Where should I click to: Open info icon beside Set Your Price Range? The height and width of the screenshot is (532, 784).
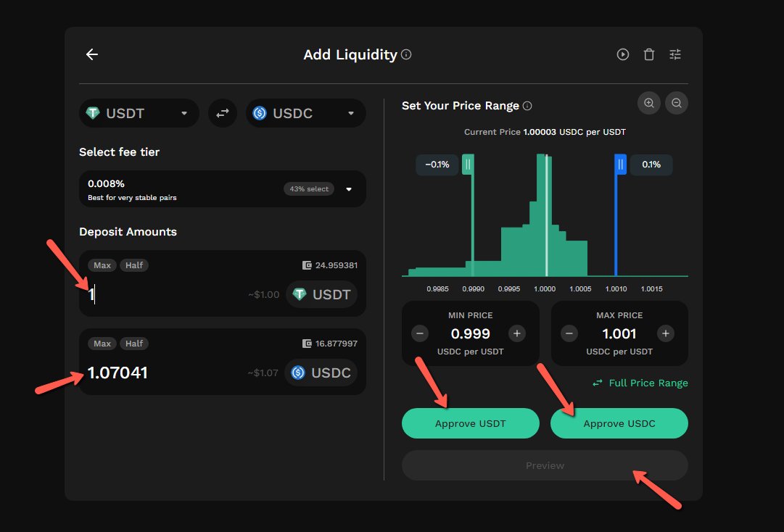pos(527,106)
